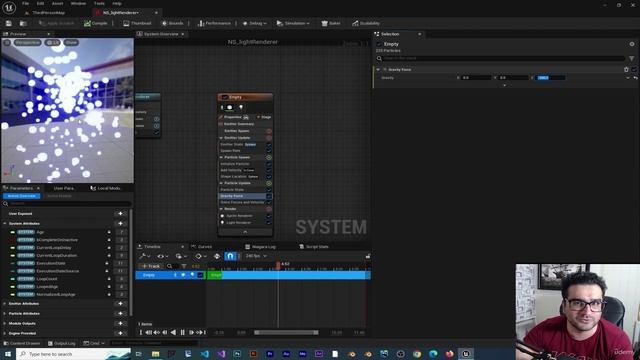Toggle the Add Velocity module checkbox
The width and height of the screenshot is (640, 360).
click(x=269, y=170)
